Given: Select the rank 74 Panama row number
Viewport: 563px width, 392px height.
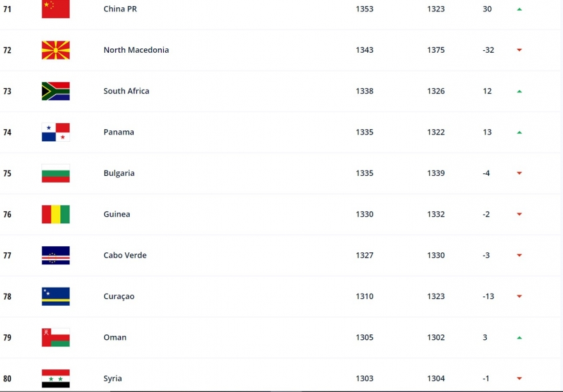Looking at the screenshot, I should pyautogui.click(x=7, y=132).
